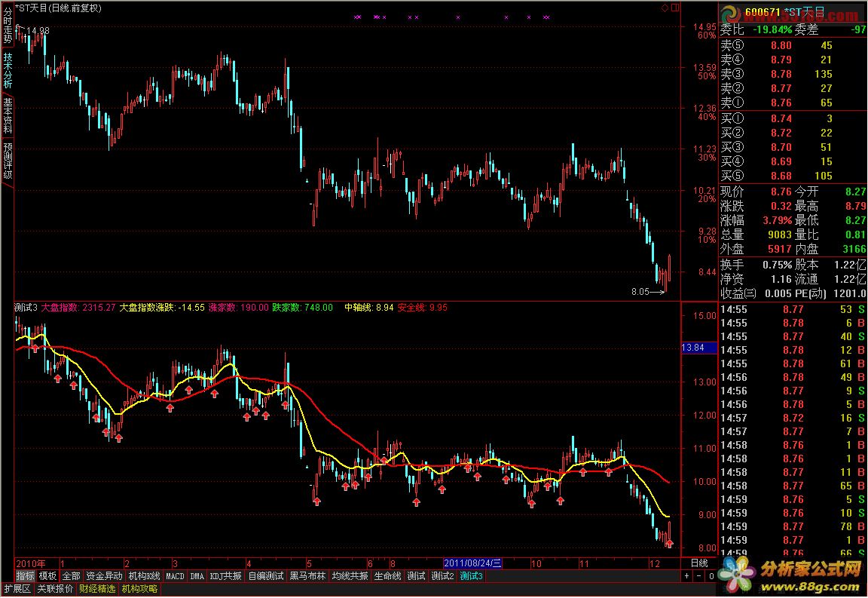Click the 跌家数: 748.00 label
Screen dimensions: 868x598
pos(302,308)
